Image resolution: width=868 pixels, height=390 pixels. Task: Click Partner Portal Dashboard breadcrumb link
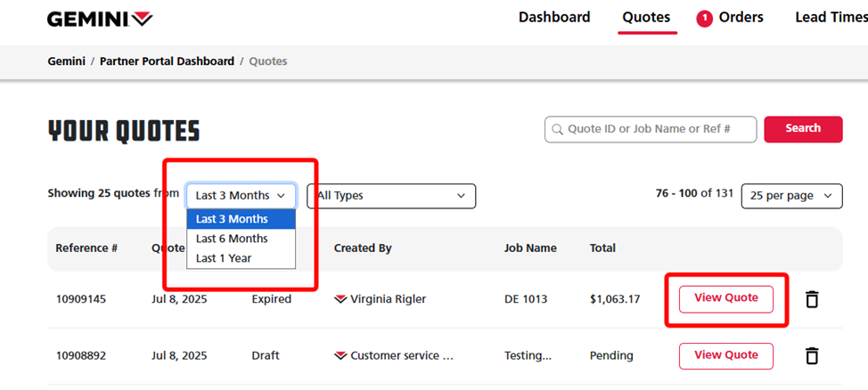click(167, 61)
